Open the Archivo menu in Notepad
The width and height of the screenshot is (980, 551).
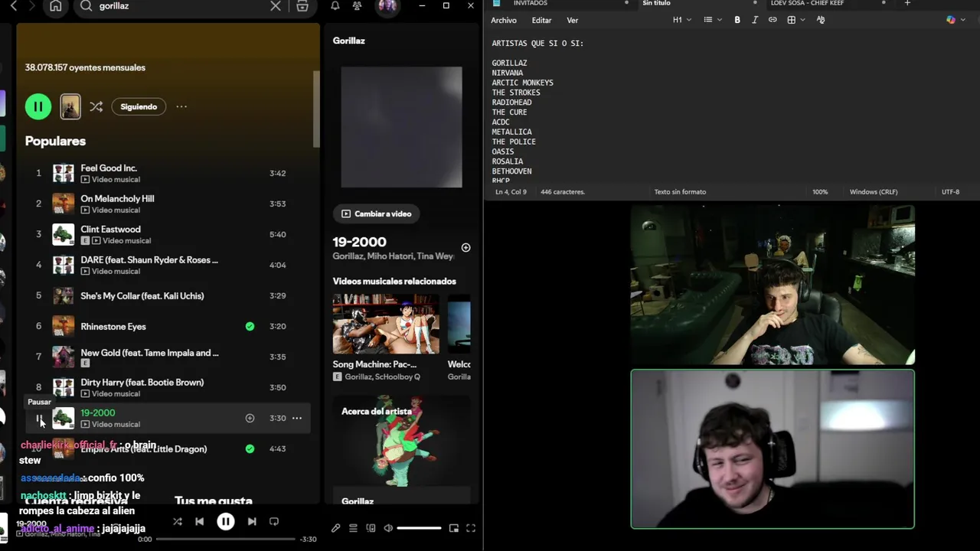pyautogui.click(x=504, y=21)
